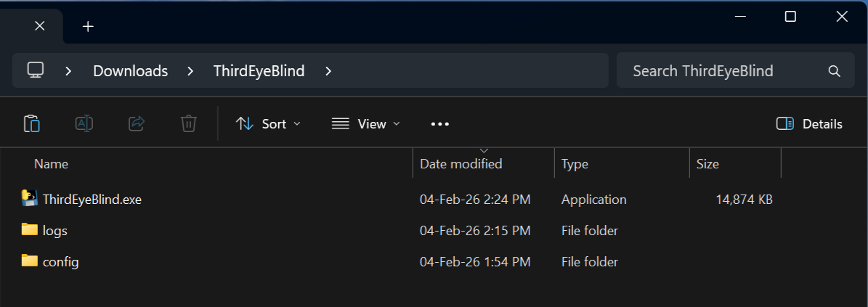Expand the chevron after Downloads breadcrumb
The width and height of the screenshot is (868, 307).
click(x=190, y=71)
